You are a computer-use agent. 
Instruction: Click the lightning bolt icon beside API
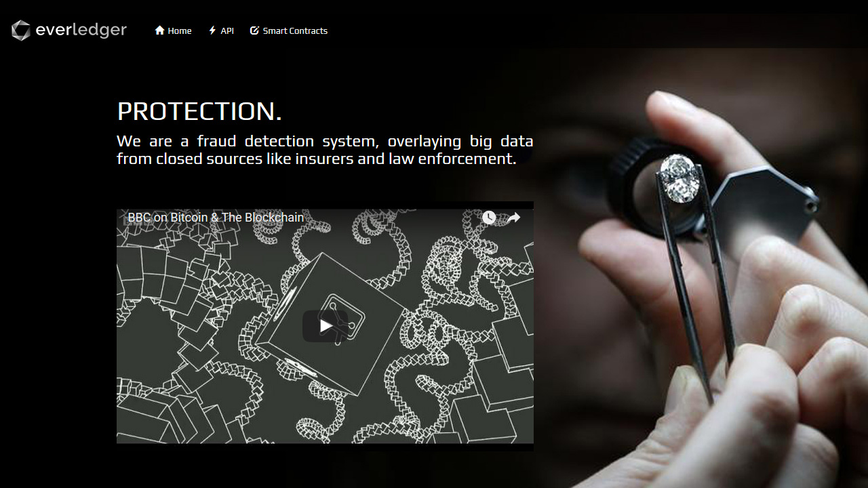(212, 30)
